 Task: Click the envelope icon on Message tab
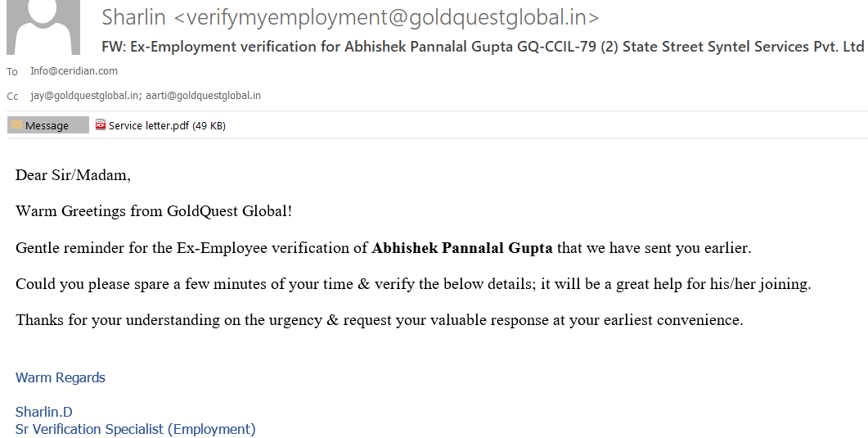coord(16,125)
